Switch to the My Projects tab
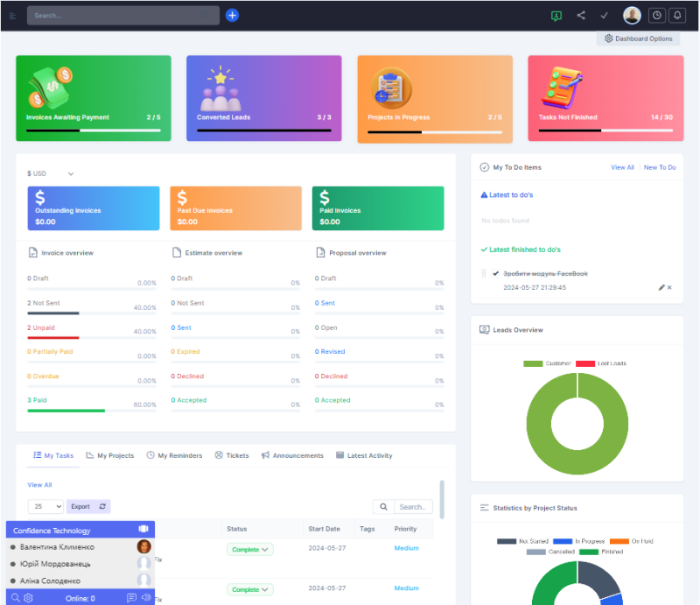Viewport: 700px width, 605px height. (110, 455)
